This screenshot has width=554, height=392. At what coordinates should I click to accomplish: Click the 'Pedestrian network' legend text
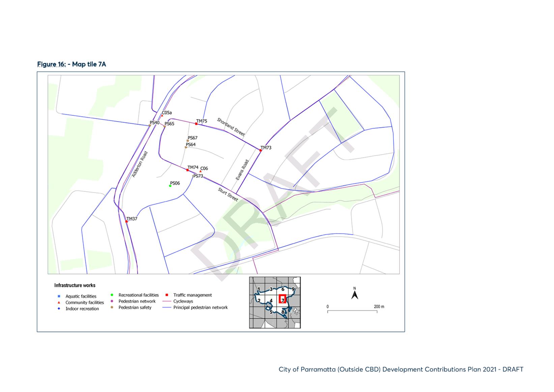click(x=137, y=301)
